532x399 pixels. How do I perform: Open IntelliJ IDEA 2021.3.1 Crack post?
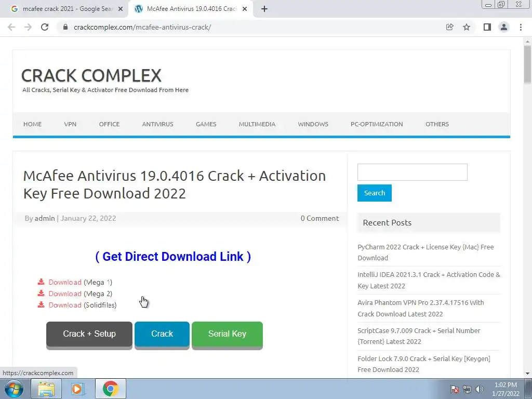(429, 280)
